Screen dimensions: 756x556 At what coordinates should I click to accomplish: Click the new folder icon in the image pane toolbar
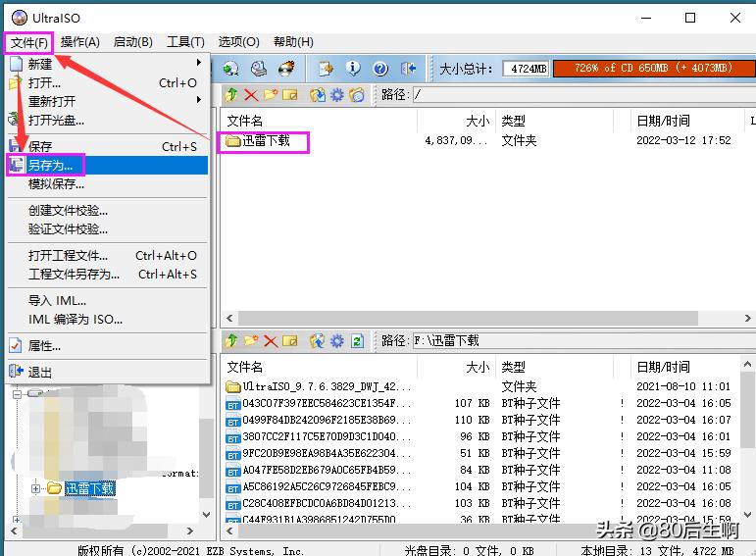coord(271,95)
